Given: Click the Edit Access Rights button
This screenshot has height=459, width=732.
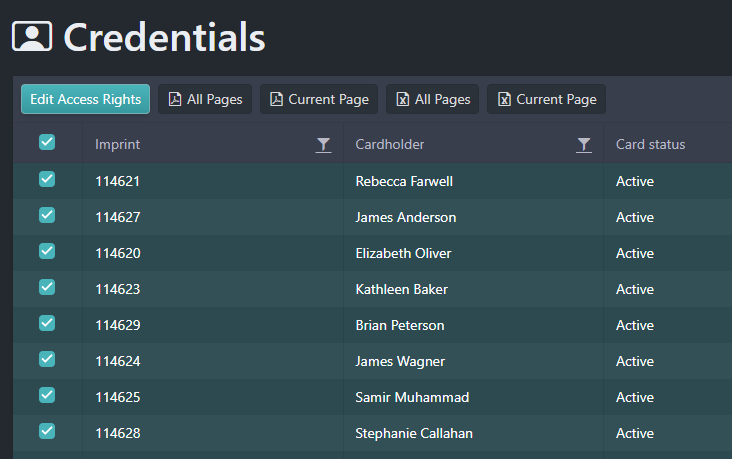Looking at the screenshot, I should [x=85, y=99].
